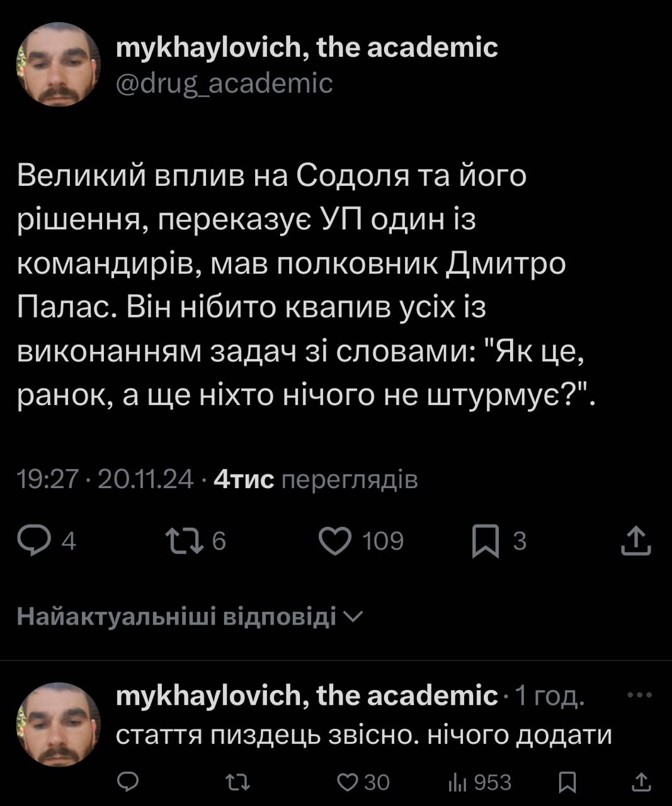This screenshot has height=806, width=672.
Task: Retweet the main post about Содоль
Action: pos(183,542)
